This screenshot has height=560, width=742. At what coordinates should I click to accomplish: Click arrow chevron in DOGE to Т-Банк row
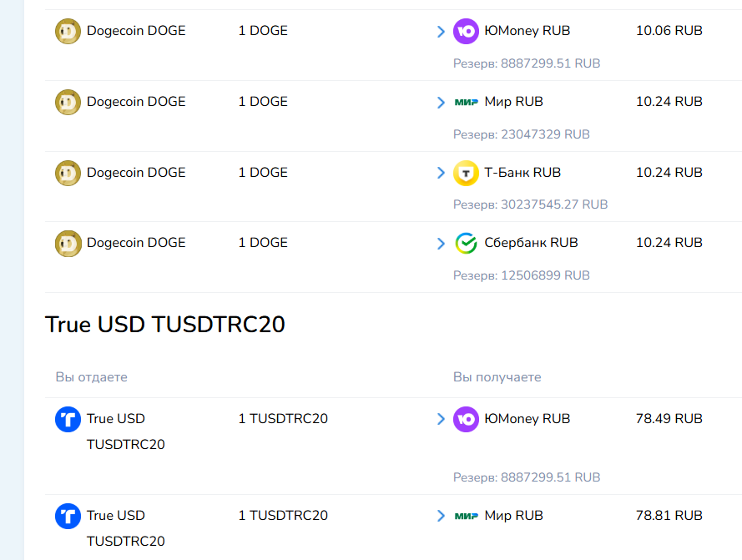(441, 173)
